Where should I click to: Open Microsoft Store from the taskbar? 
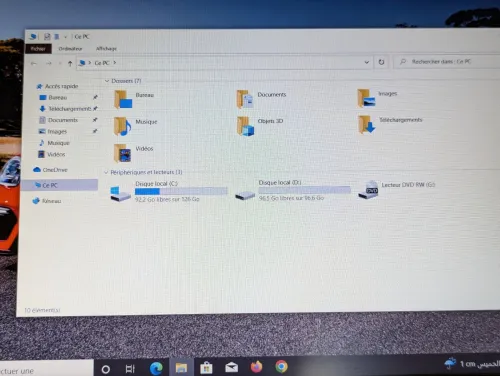pyautogui.click(x=206, y=368)
